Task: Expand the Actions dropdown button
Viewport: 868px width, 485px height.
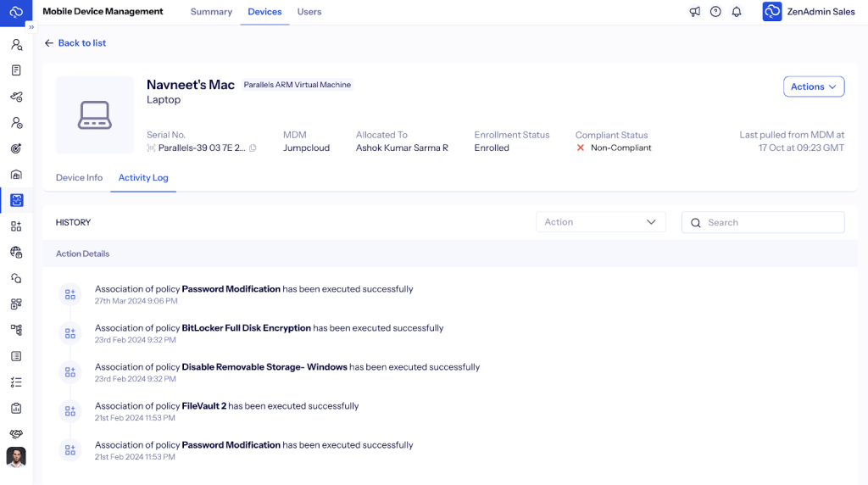Action: tap(813, 86)
